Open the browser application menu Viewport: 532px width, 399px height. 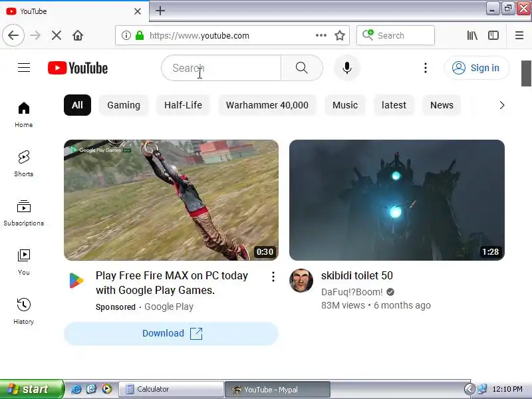tap(519, 35)
